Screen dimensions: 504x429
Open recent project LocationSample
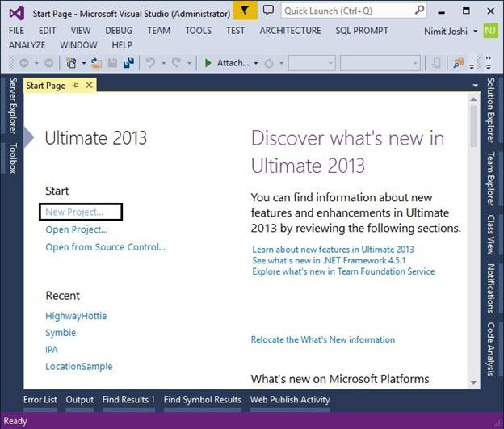79,366
